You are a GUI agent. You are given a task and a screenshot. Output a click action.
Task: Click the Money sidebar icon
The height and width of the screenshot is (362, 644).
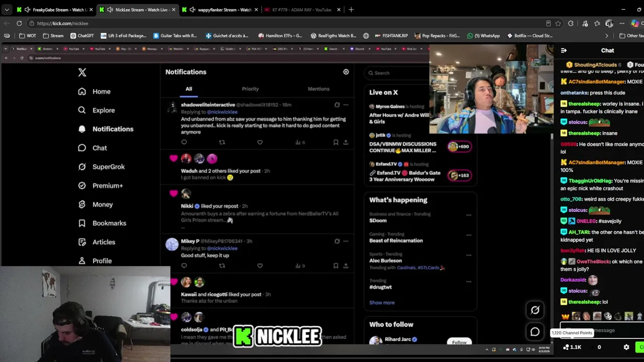tap(82, 205)
